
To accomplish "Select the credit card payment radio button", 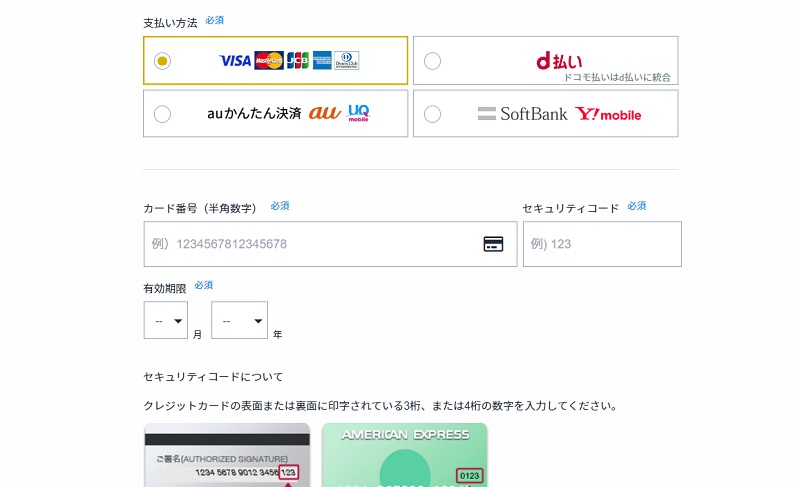I will (x=162, y=61).
